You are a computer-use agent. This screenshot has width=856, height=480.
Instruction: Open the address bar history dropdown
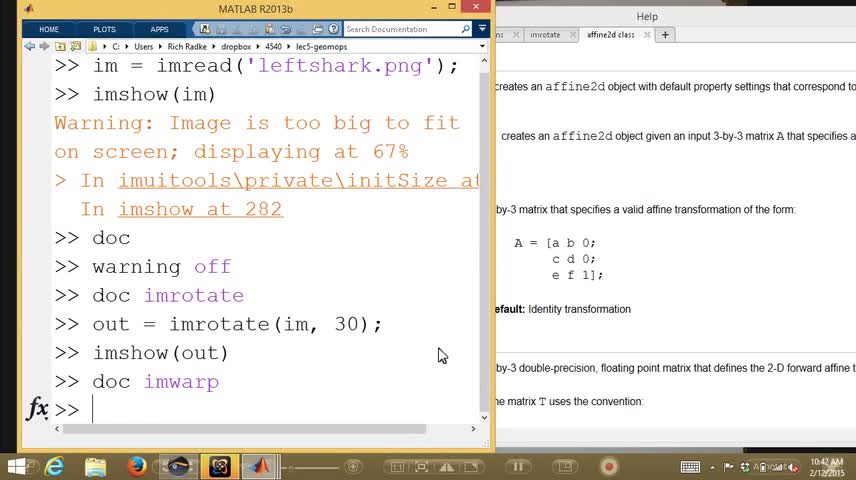[482, 46]
